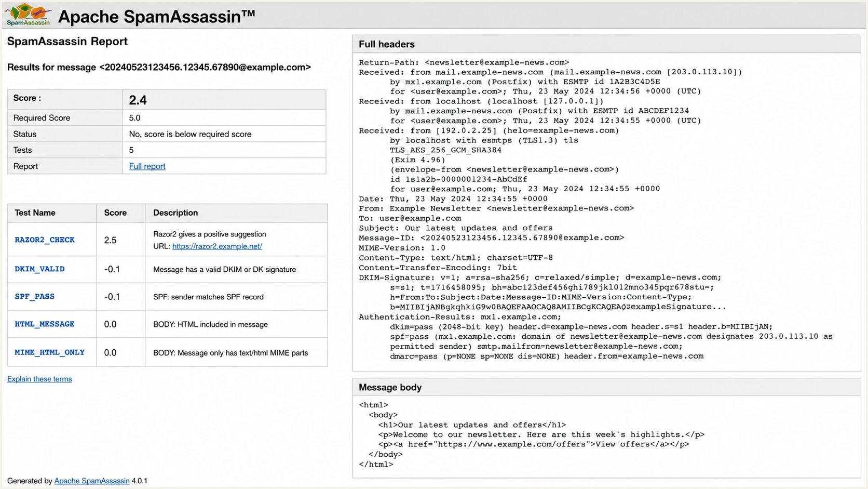Click the DKIM_VALID score -0.1
The height and width of the screenshot is (489, 868).
tap(112, 269)
